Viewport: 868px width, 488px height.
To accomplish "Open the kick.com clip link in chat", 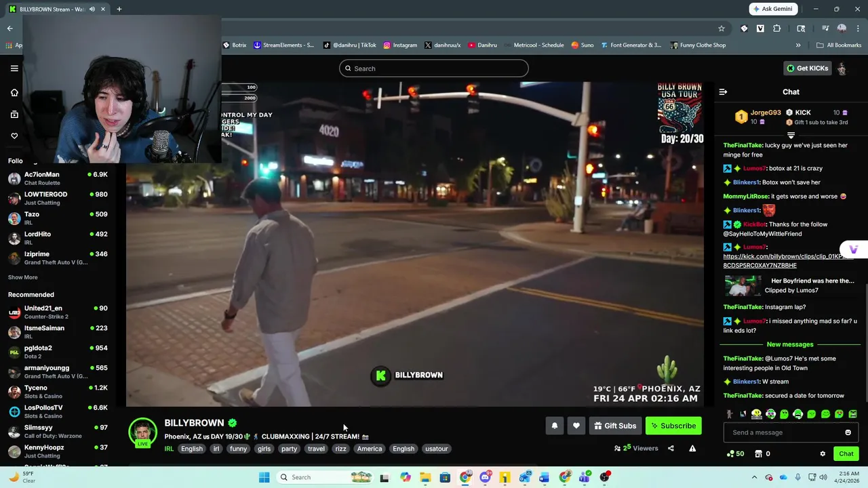I will (789, 261).
